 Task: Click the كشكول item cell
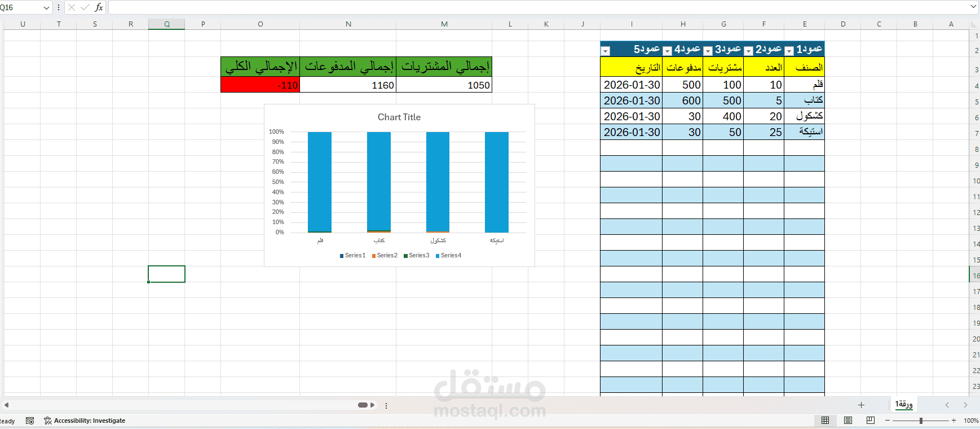click(805, 116)
